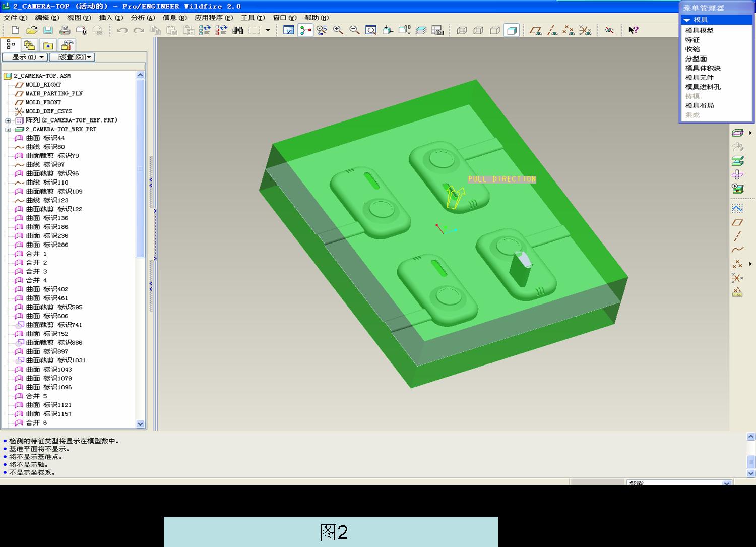Image resolution: width=756 pixels, height=547 pixels.
Task: Click the datum plane tool icon
Action: (x=737, y=222)
